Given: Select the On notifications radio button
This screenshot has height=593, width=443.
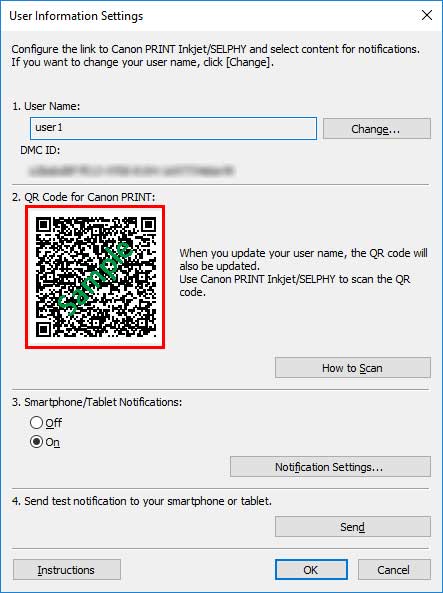Looking at the screenshot, I should pos(36,442).
